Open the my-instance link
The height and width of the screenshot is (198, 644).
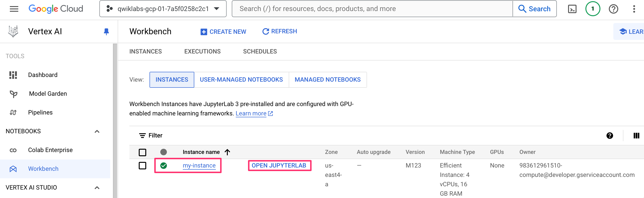pyautogui.click(x=199, y=165)
